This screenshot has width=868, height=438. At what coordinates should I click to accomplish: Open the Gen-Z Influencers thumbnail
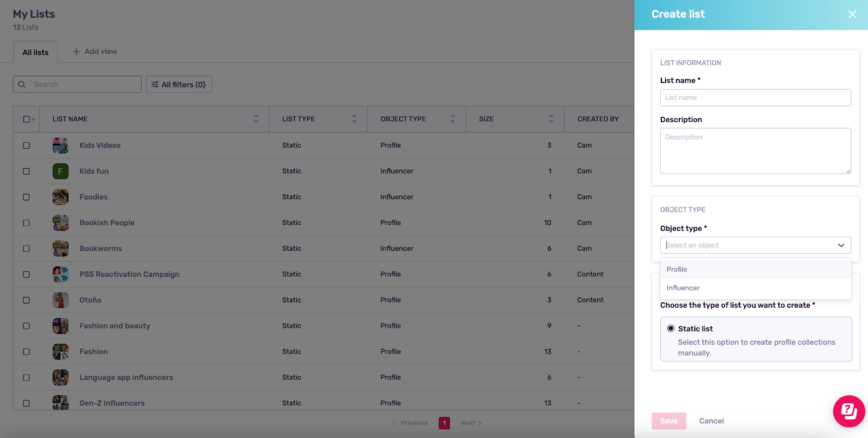[x=60, y=403]
